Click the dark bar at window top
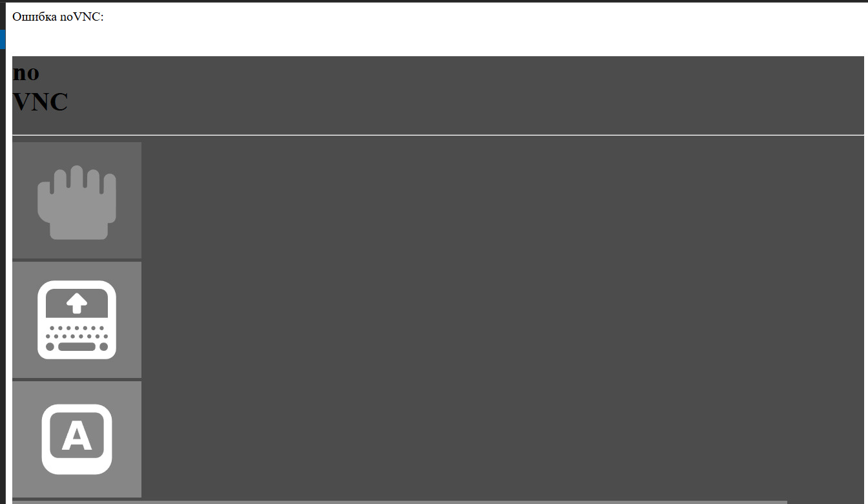This screenshot has height=504, width=868. click(434, 1)
